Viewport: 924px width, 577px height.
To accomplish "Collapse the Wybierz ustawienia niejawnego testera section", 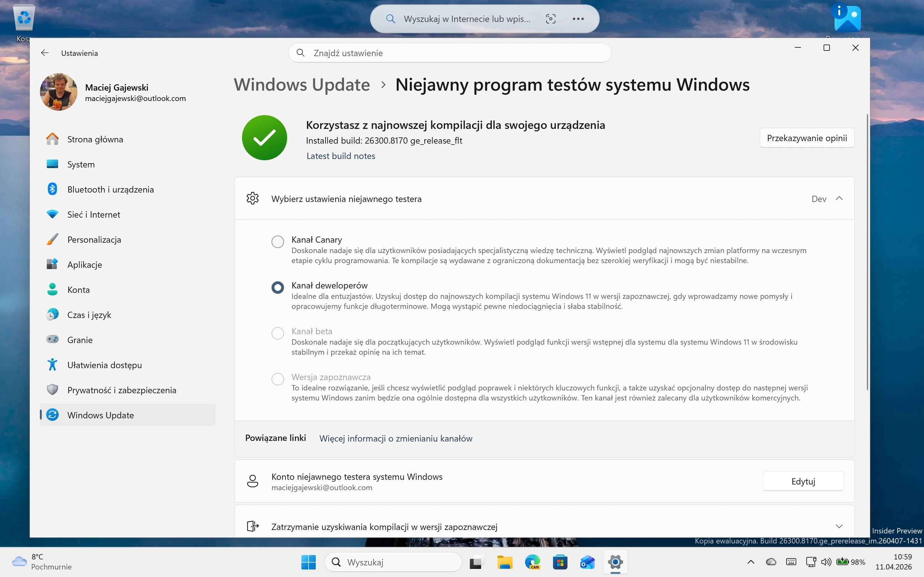I will tap(839, 199).
